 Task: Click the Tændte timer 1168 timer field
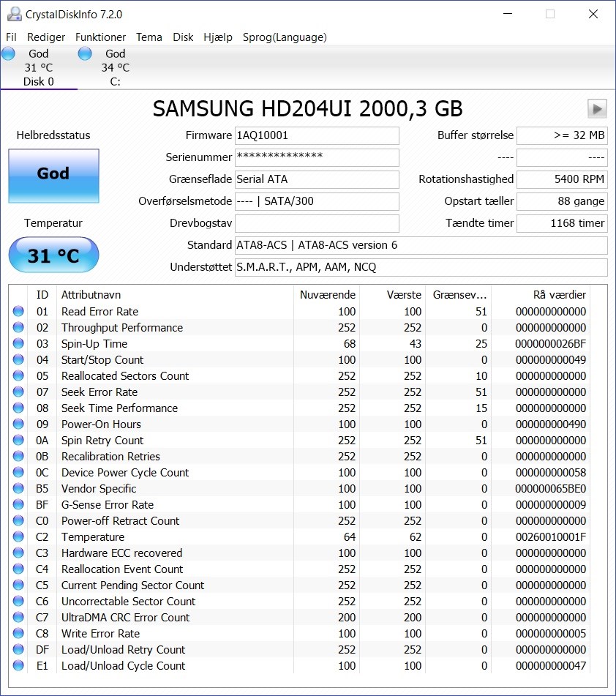(562, 223)
